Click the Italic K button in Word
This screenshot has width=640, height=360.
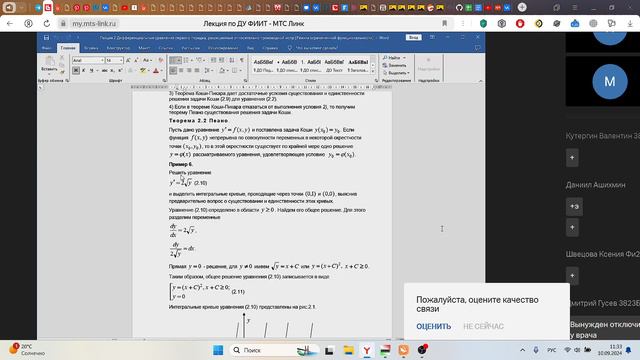(84, 71)
